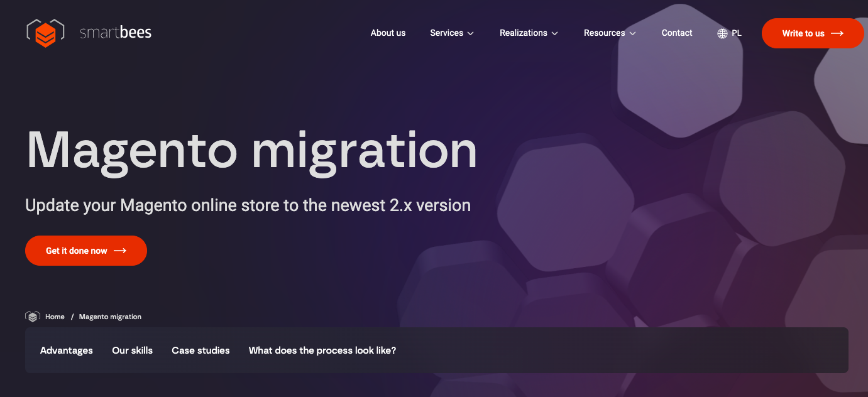Expand the Services dropdown chevron
Viewport: 868px width, 397px height.
(470, 33)
